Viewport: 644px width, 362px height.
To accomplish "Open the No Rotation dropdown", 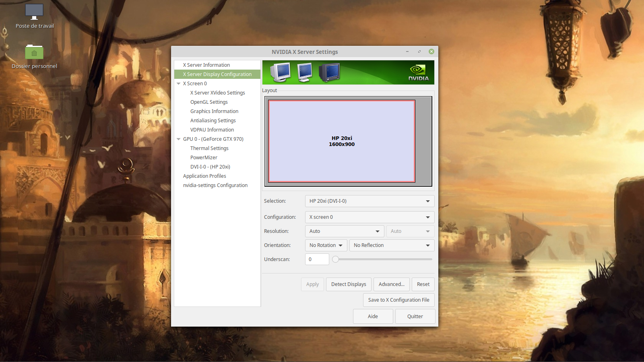I will pos(326,245).
